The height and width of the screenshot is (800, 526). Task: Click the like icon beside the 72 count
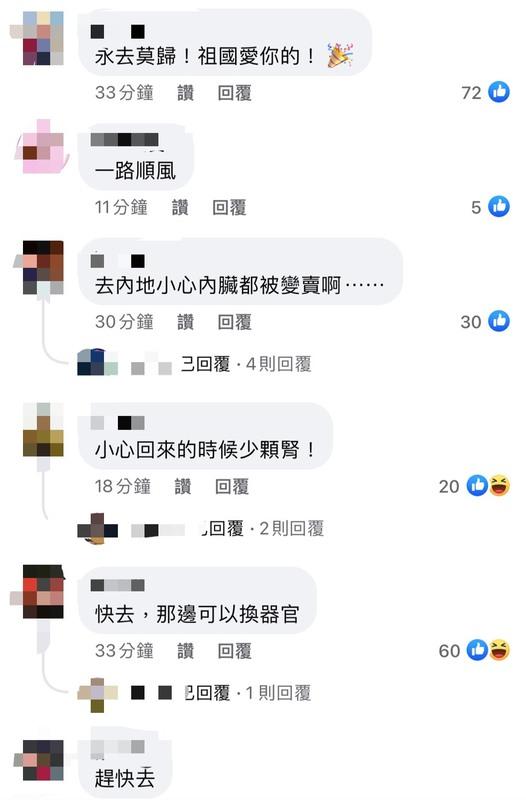pyautogui.click(x=499, y=92)
